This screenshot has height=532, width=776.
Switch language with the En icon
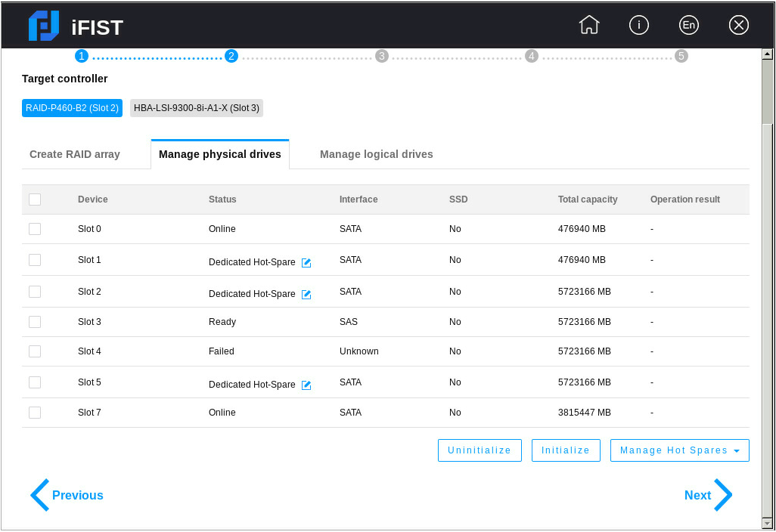coord(689,25)
